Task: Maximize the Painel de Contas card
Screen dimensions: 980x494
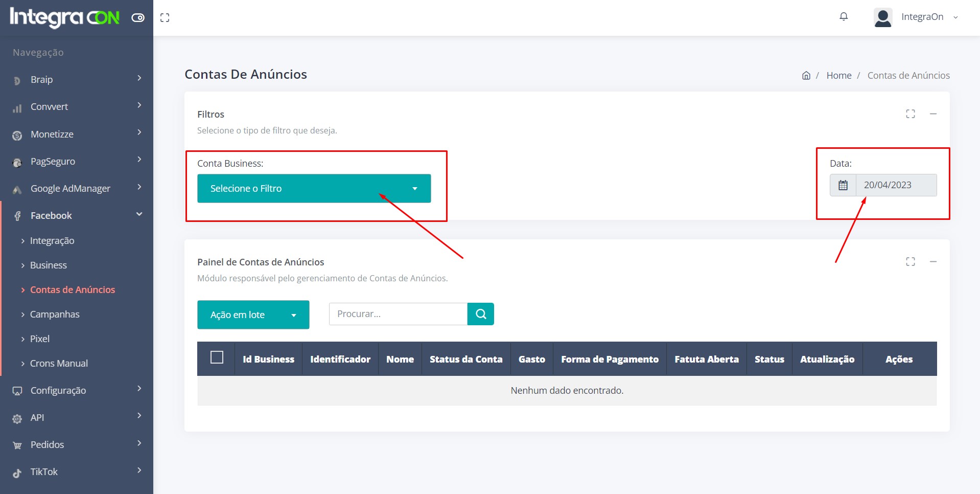Action: point(910,262)
